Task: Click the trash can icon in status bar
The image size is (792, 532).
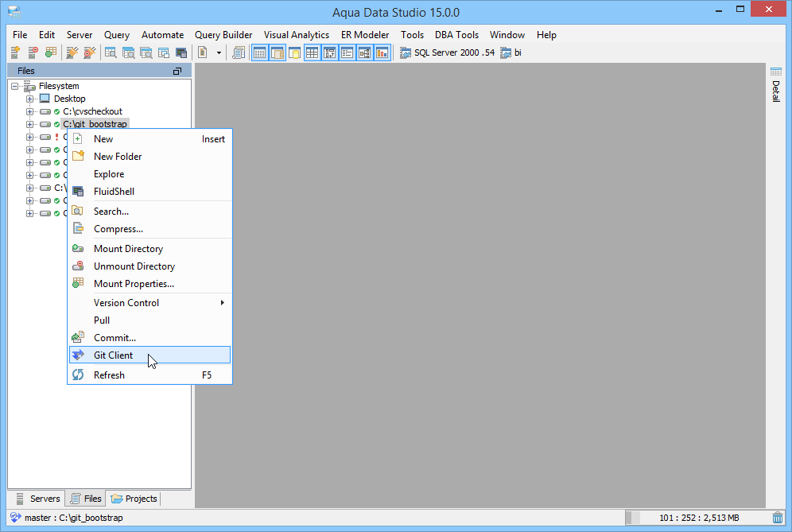Action: [x=778, y=518]
